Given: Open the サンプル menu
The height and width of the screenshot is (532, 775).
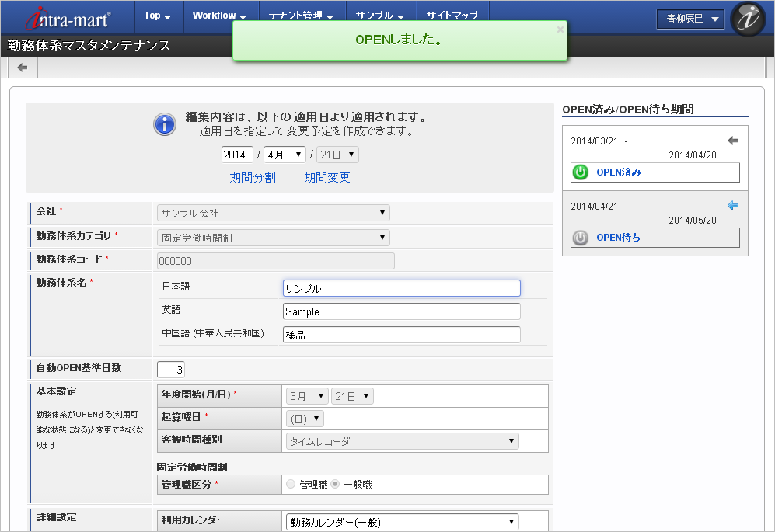Looking at the screenshot, I should 379,16.
